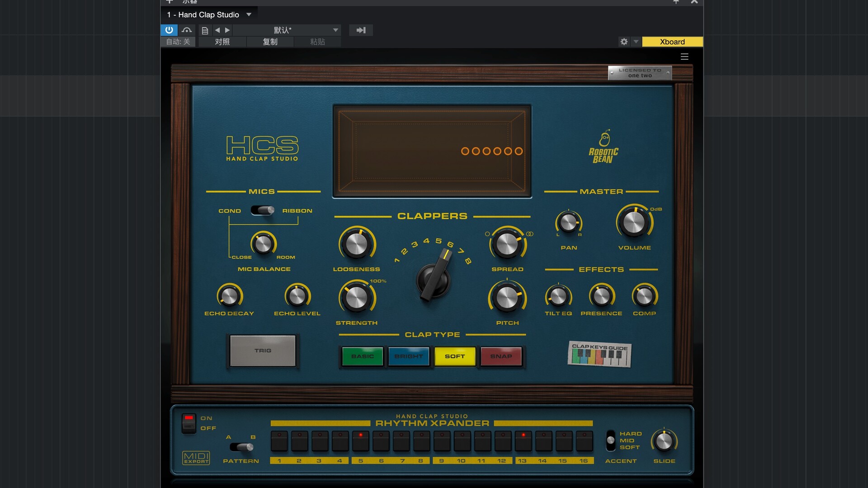Toggle sequencer step 4
The width and height of the screenshot is (868, 488).
tap(340, 441)
